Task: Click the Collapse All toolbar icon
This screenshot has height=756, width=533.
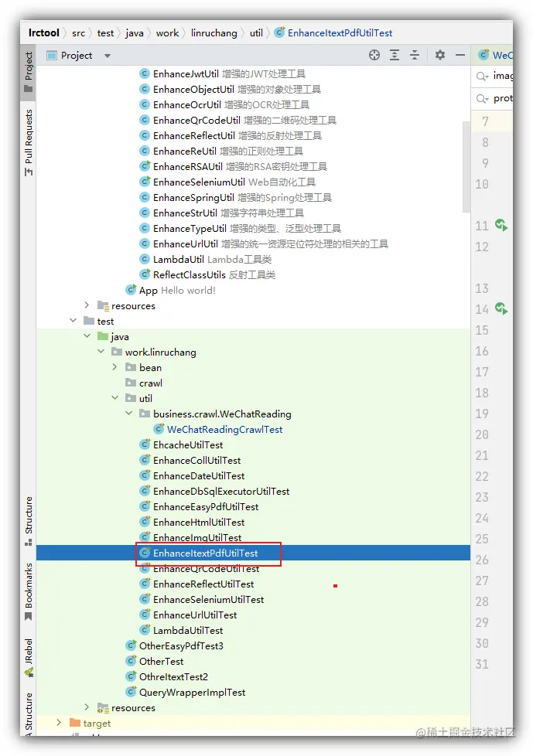Action: (415, 55)
